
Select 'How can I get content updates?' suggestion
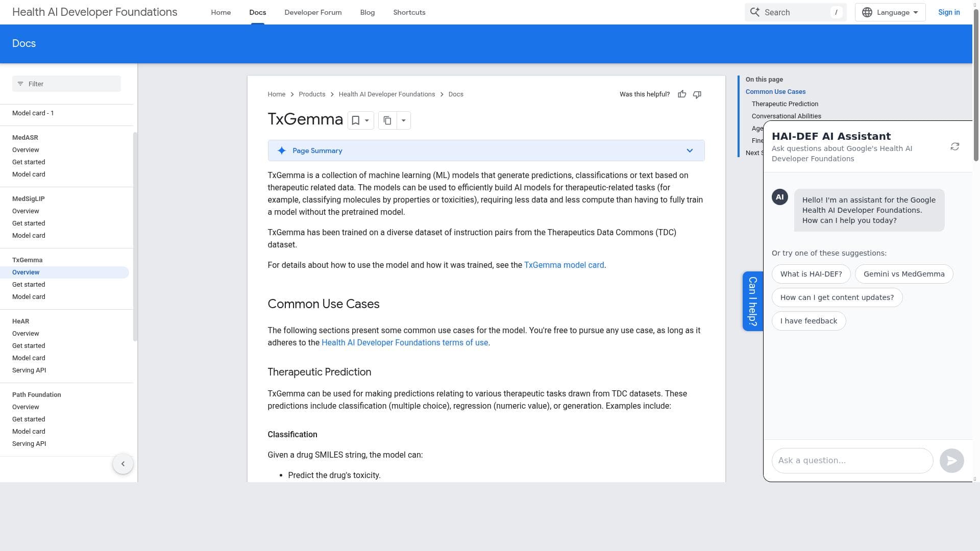tap(837, 297)
